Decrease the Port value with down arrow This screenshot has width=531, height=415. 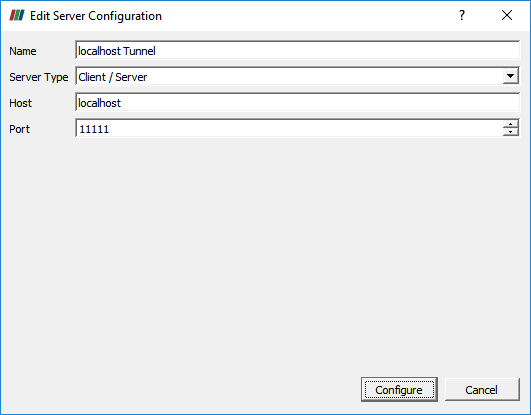click(511, 132)
